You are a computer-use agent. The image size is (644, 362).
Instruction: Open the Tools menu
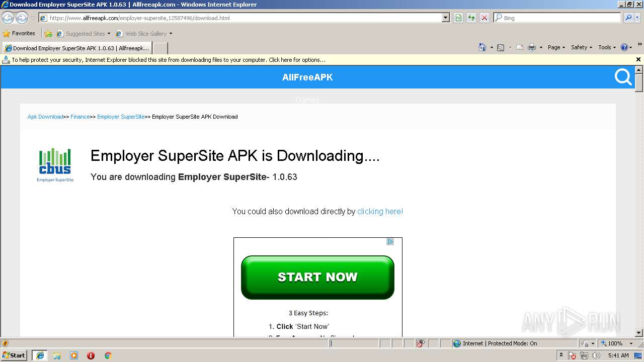click(x=607, y=47)
